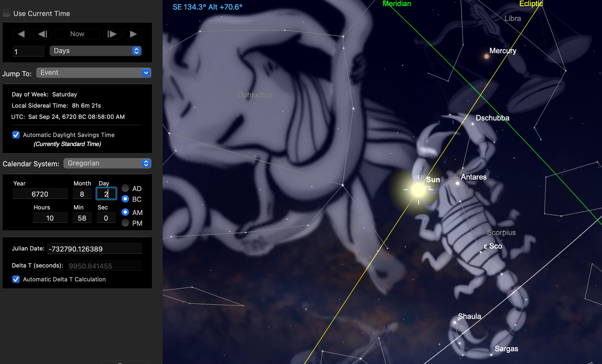Click the Mercury planet dot
602x364 pixels.
point(487,56)
